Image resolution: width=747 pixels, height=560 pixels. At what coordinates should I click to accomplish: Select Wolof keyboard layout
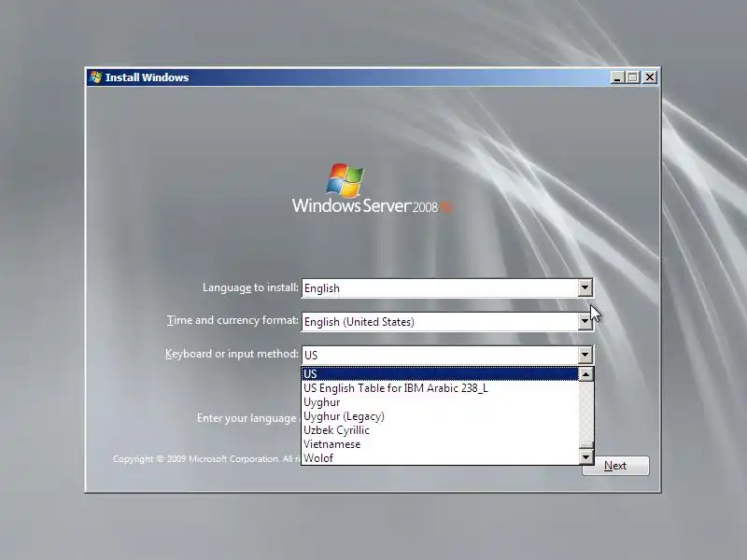click(x=440, y=457)
